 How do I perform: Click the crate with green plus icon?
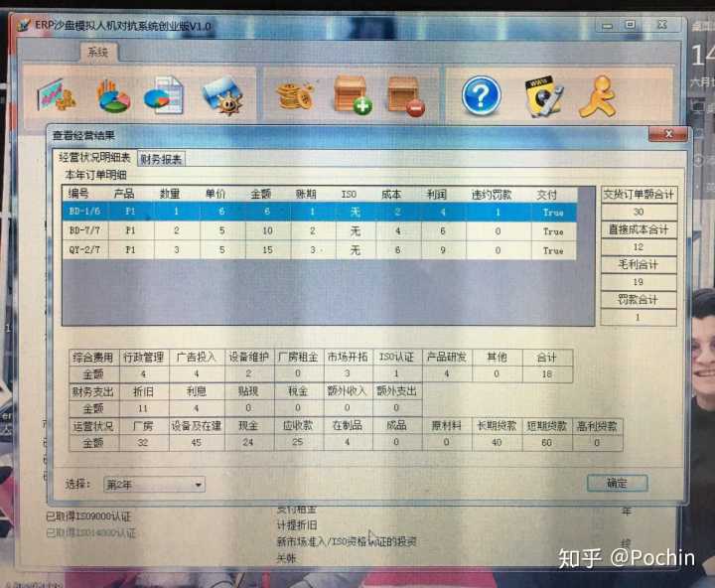coord(353,95)
